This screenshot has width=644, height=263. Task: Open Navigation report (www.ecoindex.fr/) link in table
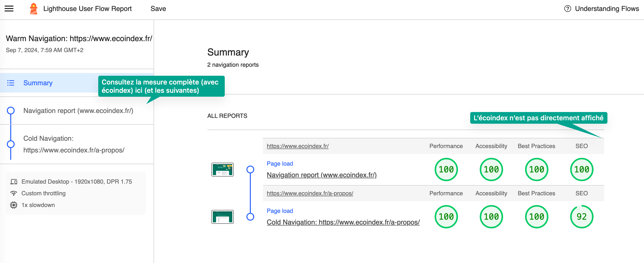click(x=322, y=175)
